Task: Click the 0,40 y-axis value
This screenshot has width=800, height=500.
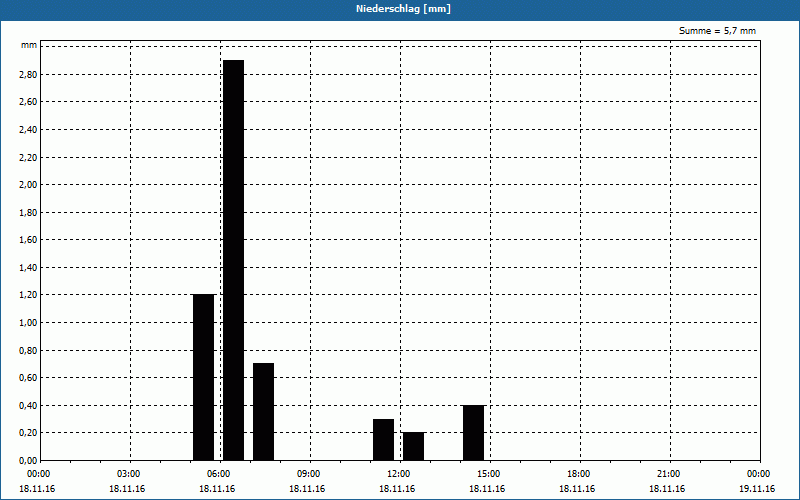Action: (28, 406)
